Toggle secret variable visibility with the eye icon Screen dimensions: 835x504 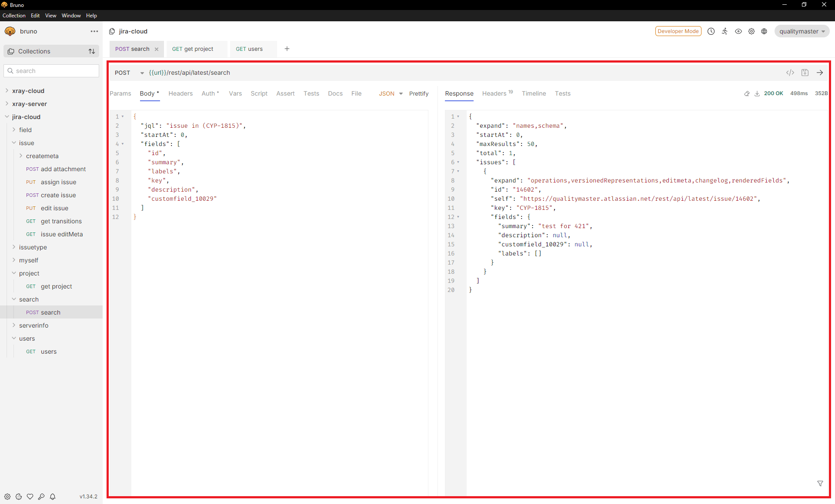pos(738,31)
